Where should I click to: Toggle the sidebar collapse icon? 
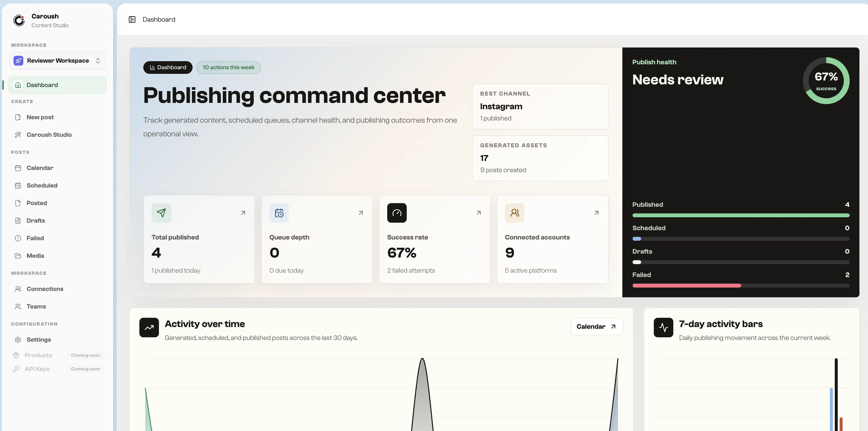(132, 20)
